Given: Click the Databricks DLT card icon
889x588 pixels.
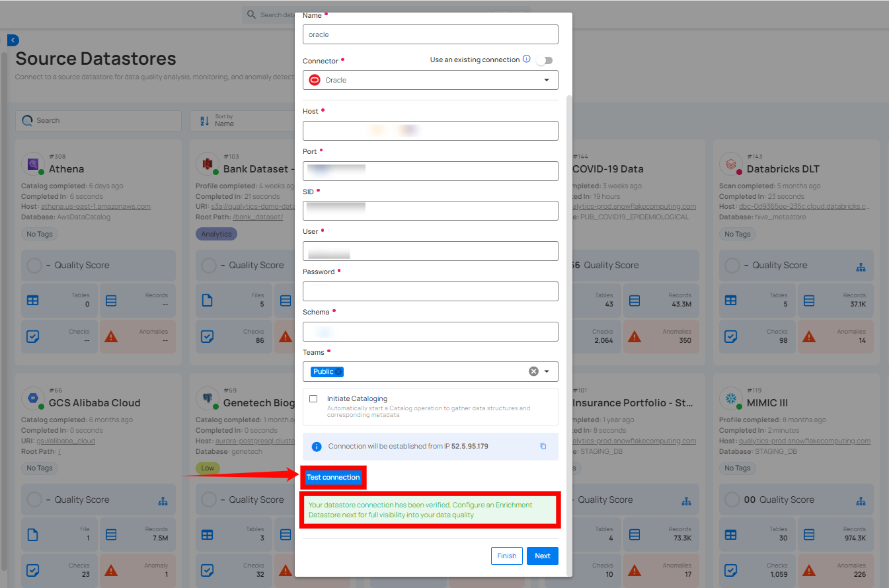Looking at the screenshot, I should tap(730, 163).
